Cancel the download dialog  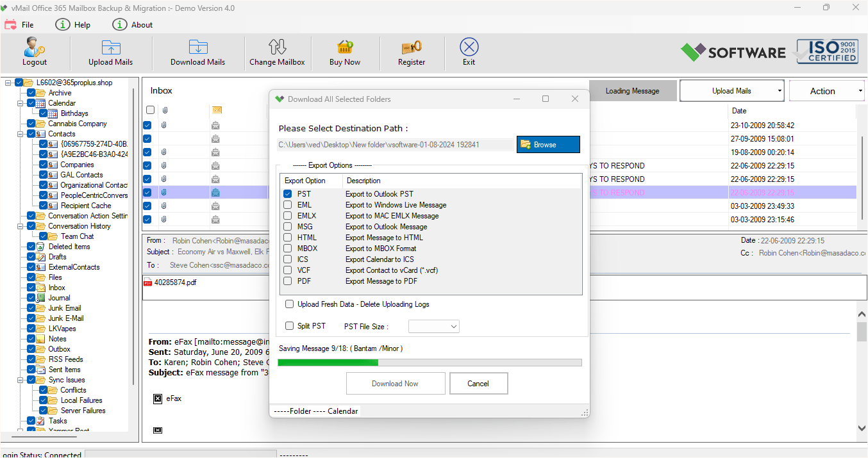(x=478, y=384)
